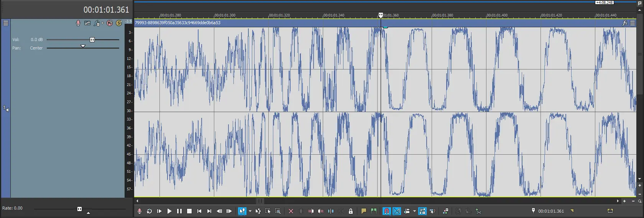644x218 pixels.
Task: Click the red Delete X icon
Action: (x=291, y=211)
